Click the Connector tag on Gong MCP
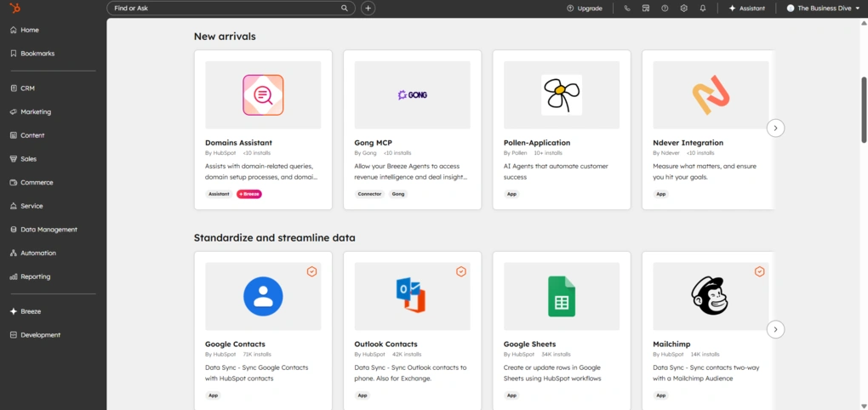The height and width of the screenshot is (410, 868). click(370, 194)
